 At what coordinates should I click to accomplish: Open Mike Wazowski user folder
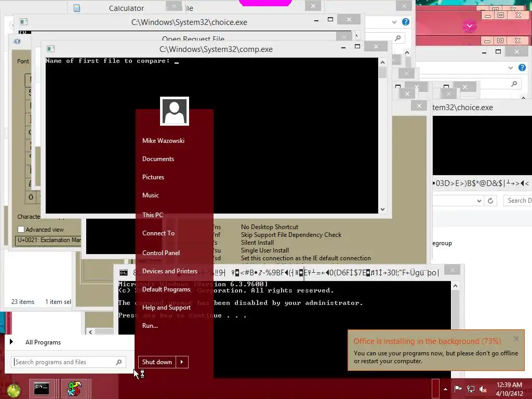(x=163, y=140)
